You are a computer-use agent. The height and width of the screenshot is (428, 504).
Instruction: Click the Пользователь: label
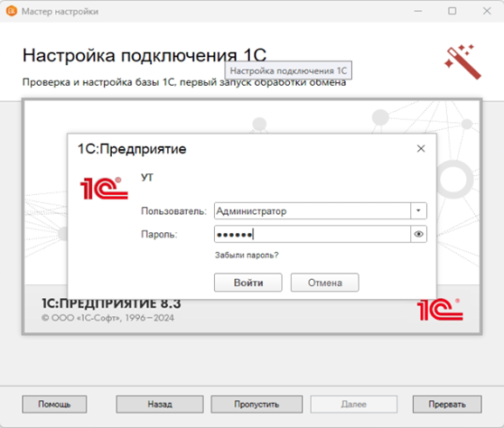(x=173, y=211)
